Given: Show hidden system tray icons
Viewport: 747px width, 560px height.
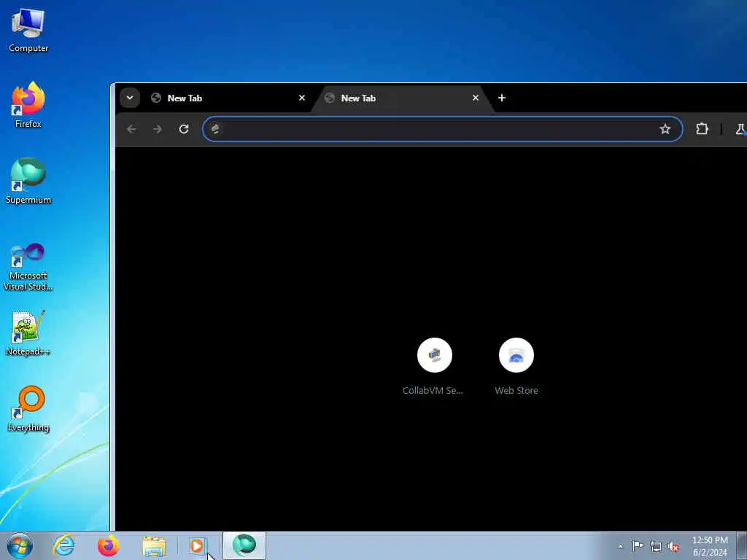Looking at the screenshot, I should click(x=620, y=546).
